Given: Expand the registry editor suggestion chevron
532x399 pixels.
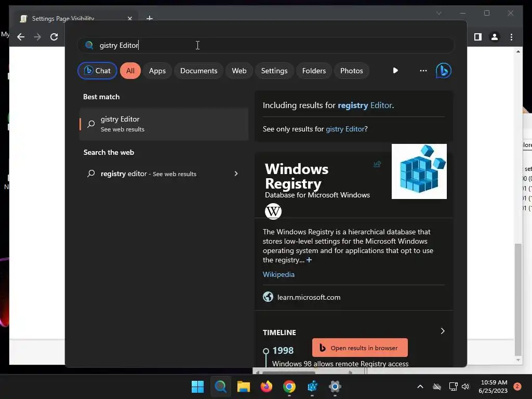Looking at the screenshot, I should point(236,174).
